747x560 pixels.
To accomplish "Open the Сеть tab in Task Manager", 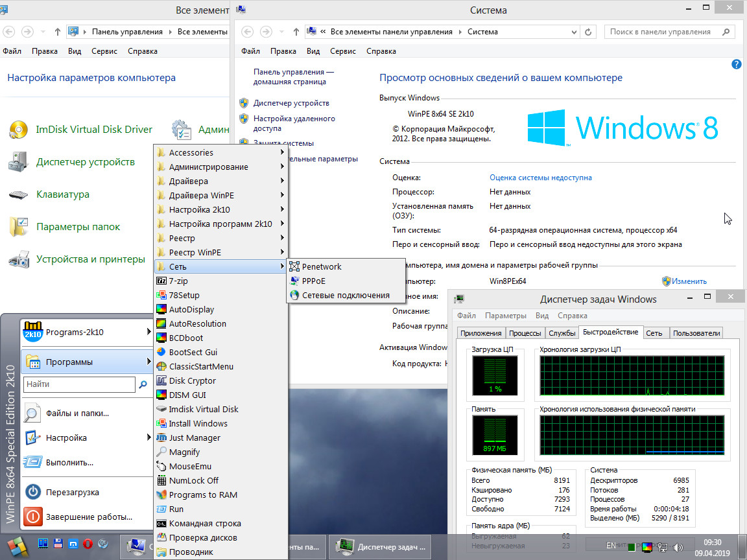I will tap(654, 333).
